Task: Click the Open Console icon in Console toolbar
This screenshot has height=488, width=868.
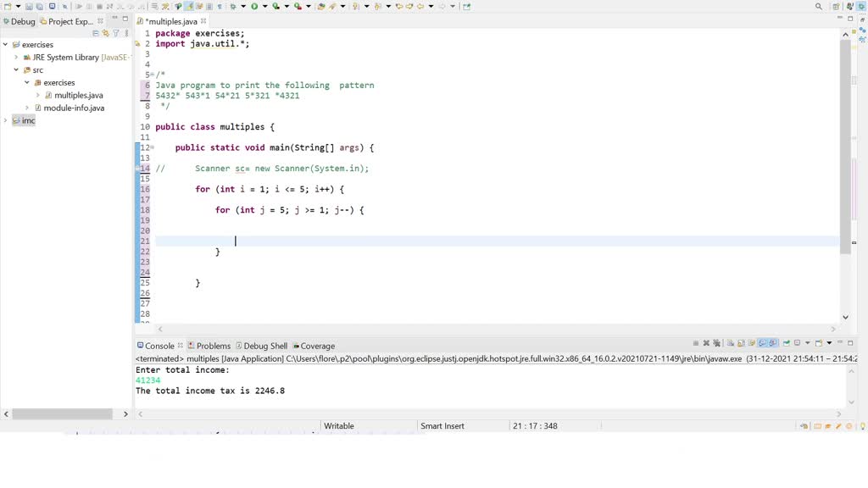Action: [819, 343]
